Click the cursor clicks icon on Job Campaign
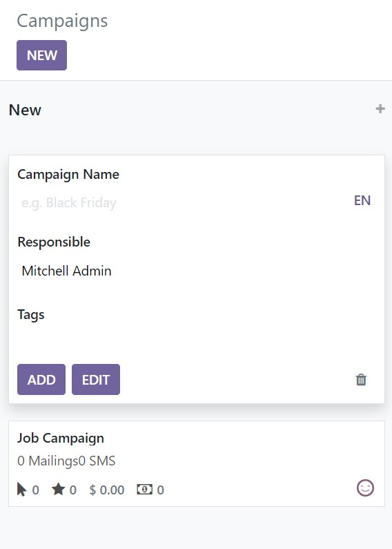This screenshot has width=392, height=549. point(21,489)
